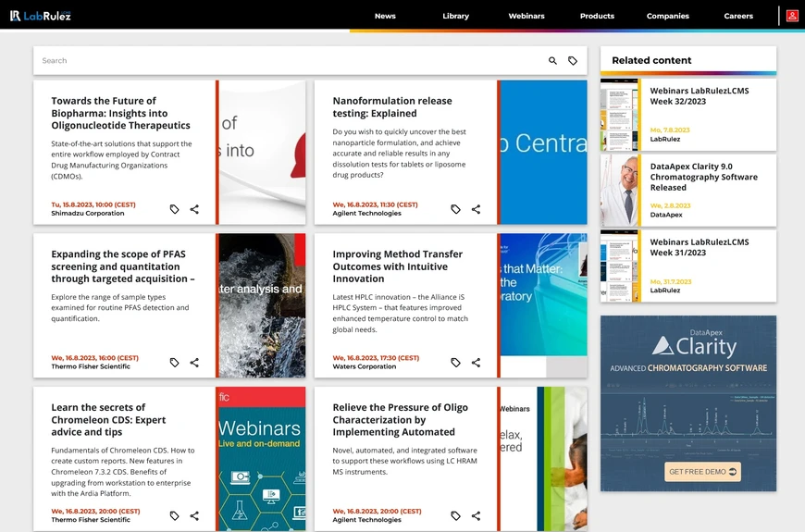Click Agilent Technologies under Nanoformulation card
This screenshot has height=532, width=805.
tap(366, 213)
